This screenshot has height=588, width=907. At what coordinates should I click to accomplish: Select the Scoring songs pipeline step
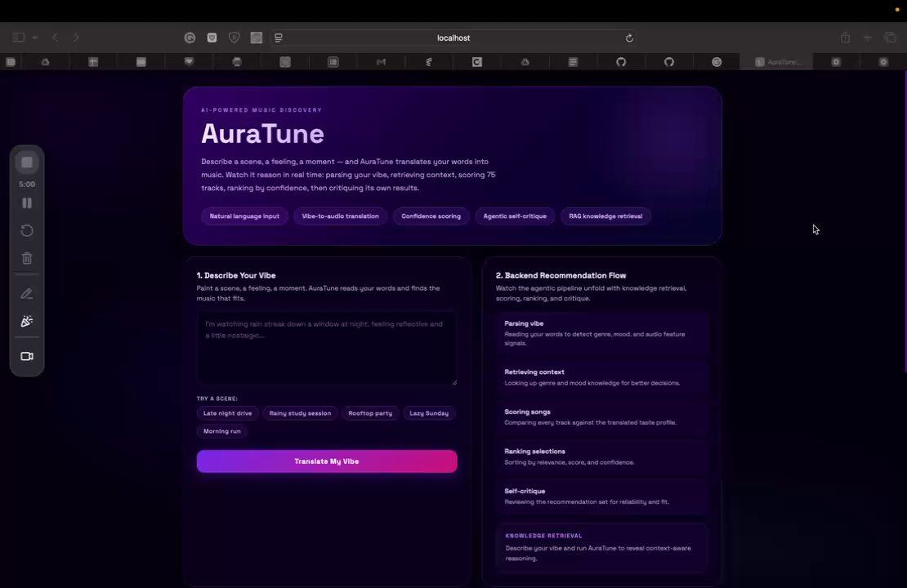pyautogui.click(x=602, y=416)
